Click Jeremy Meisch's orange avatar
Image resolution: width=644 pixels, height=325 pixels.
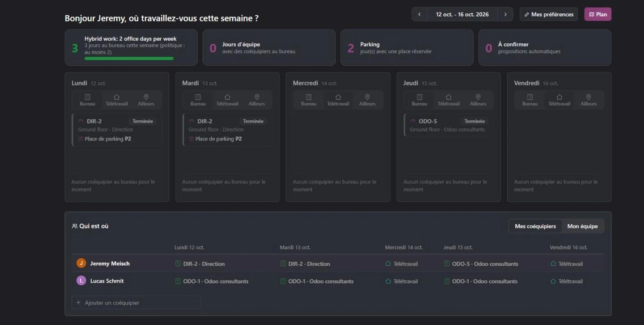coord(81,263)
